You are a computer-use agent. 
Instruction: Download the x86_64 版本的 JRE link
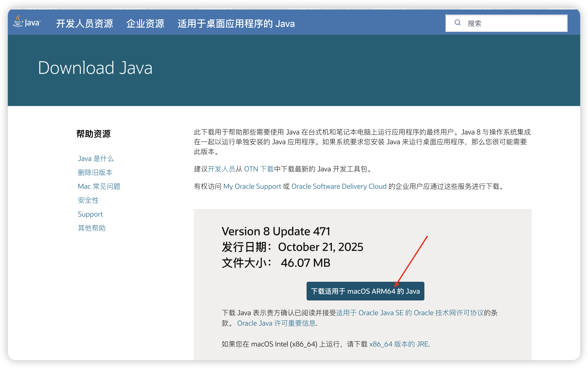[x=399, y=344]
